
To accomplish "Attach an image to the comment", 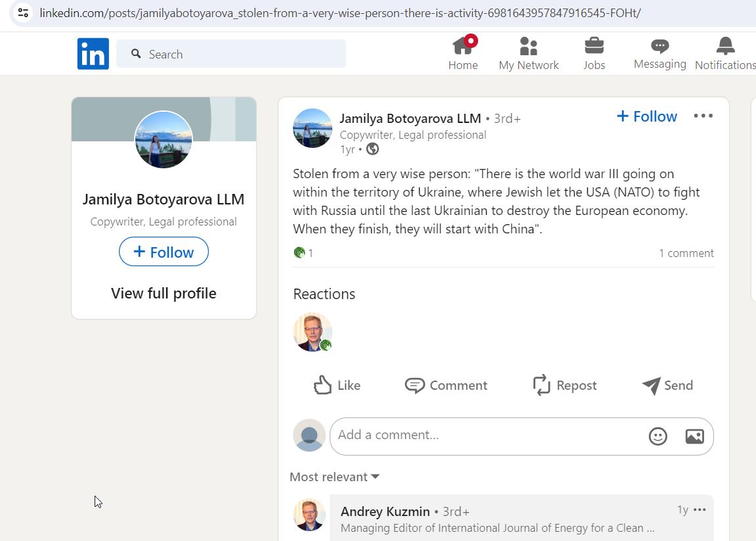I will (694, 436).
